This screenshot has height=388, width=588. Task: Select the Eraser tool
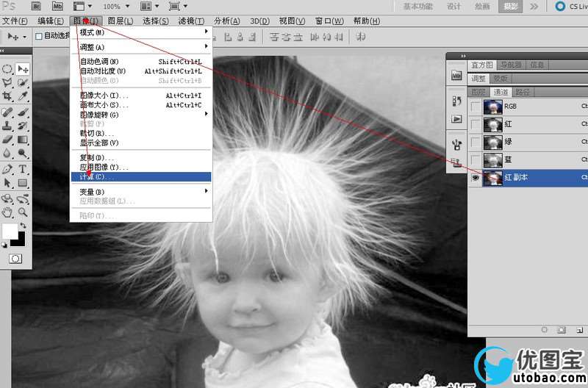pyautogui.click(x=7, y=140)
